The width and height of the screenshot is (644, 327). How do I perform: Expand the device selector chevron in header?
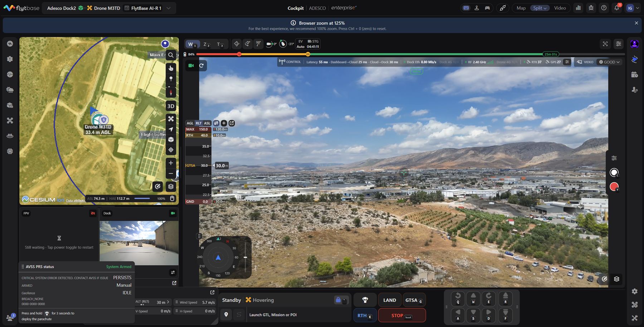pyautogui.click(x=169, y=8)
